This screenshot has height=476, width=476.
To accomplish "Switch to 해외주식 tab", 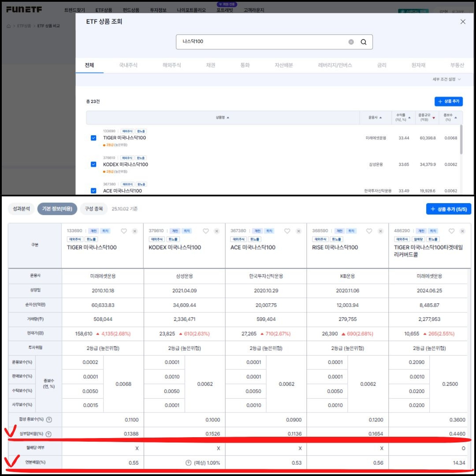I will pos(171,65).
